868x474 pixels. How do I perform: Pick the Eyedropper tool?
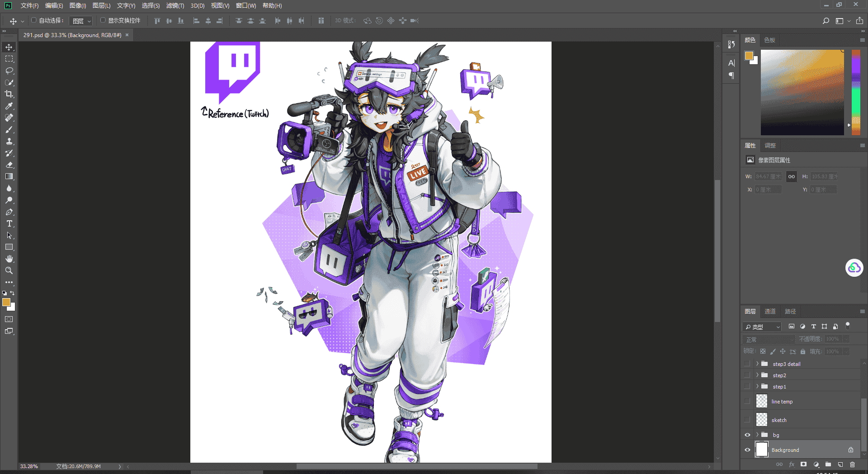click(9, 106)
